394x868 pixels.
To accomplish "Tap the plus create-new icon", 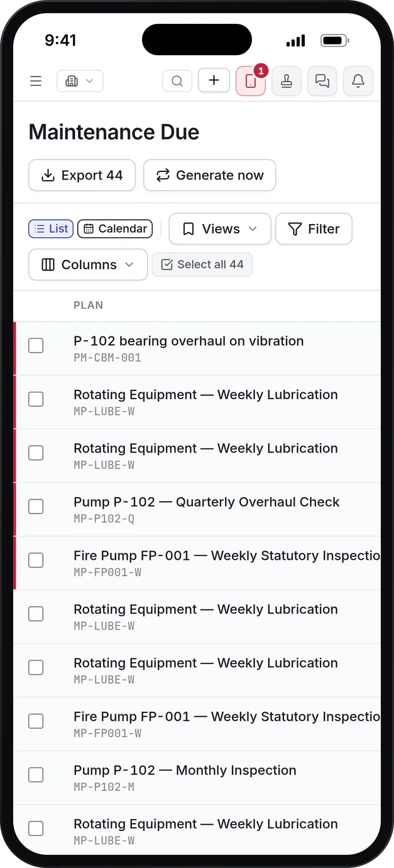I will [214, 80].
